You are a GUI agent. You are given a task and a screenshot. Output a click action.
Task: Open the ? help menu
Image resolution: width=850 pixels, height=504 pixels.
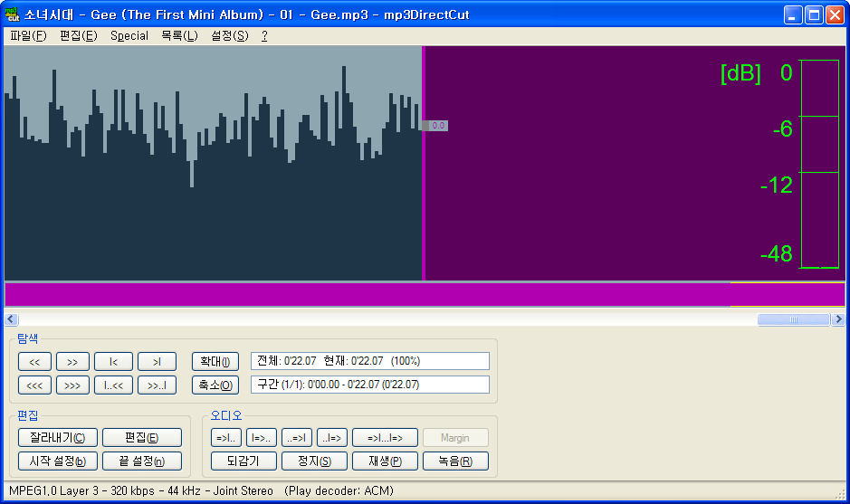pos(264,36)
